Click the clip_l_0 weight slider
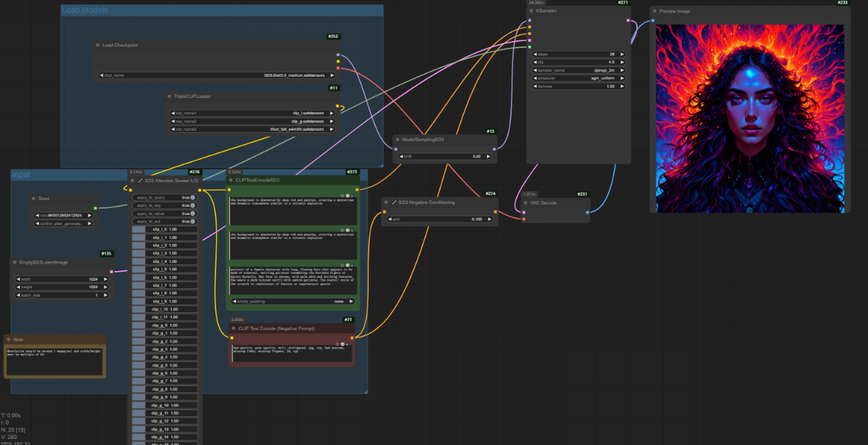The image size is (868, 445). pos(164,229)
